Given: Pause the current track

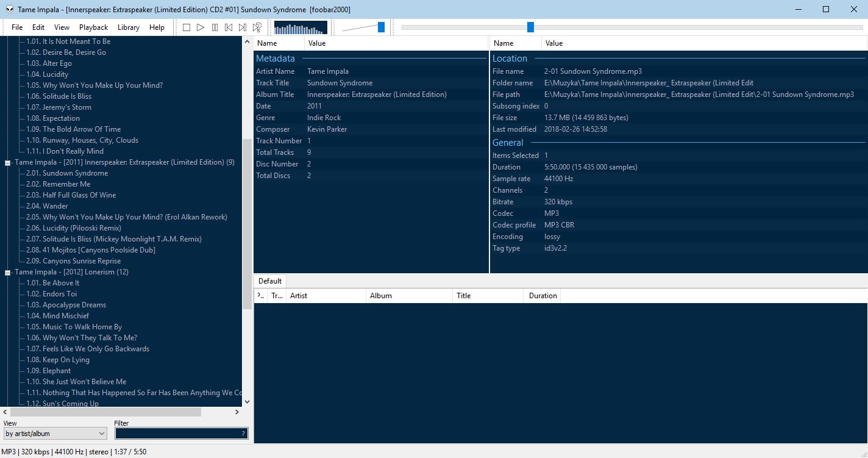Looking at the screenshot, I should coord(215,27).
